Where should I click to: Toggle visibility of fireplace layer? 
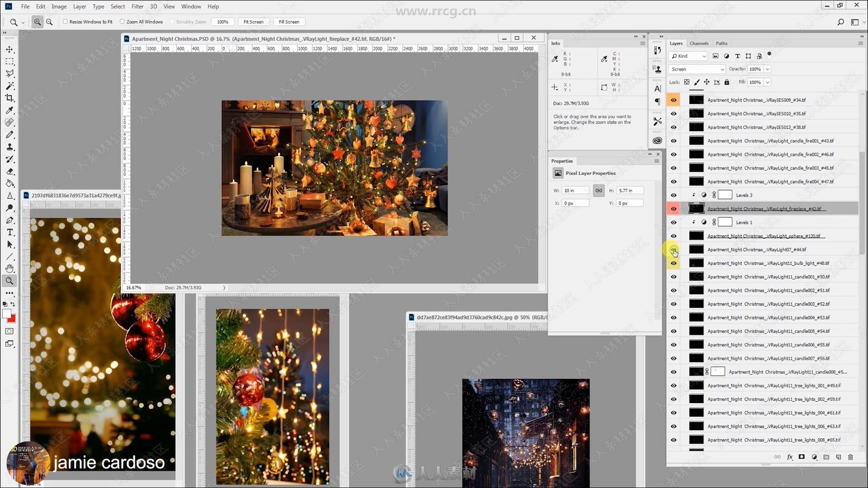(674, 209)
